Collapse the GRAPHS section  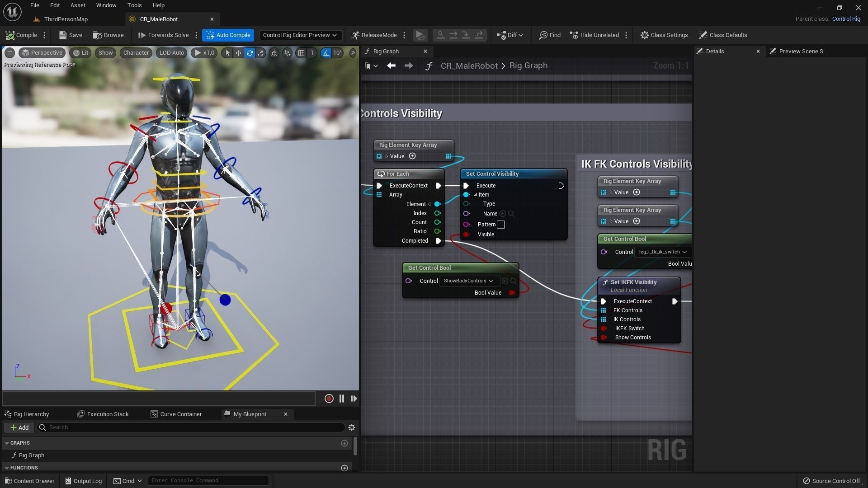tap(7, 443)
